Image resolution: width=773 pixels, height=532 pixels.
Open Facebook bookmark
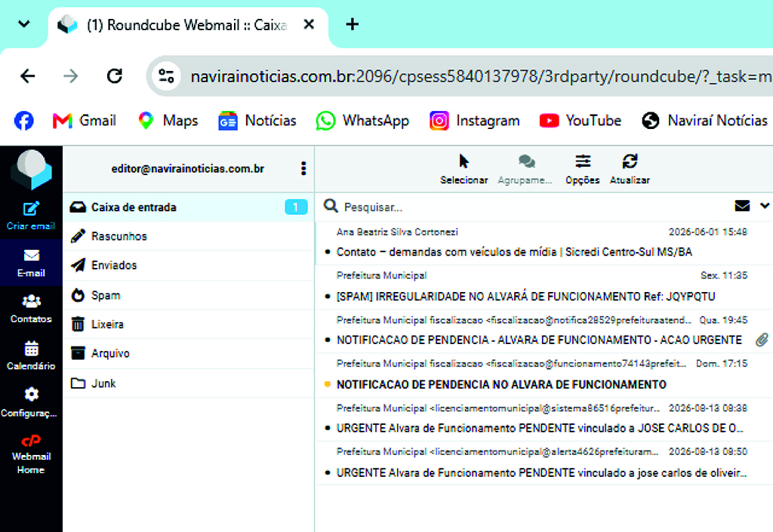[x=23, y=121]
